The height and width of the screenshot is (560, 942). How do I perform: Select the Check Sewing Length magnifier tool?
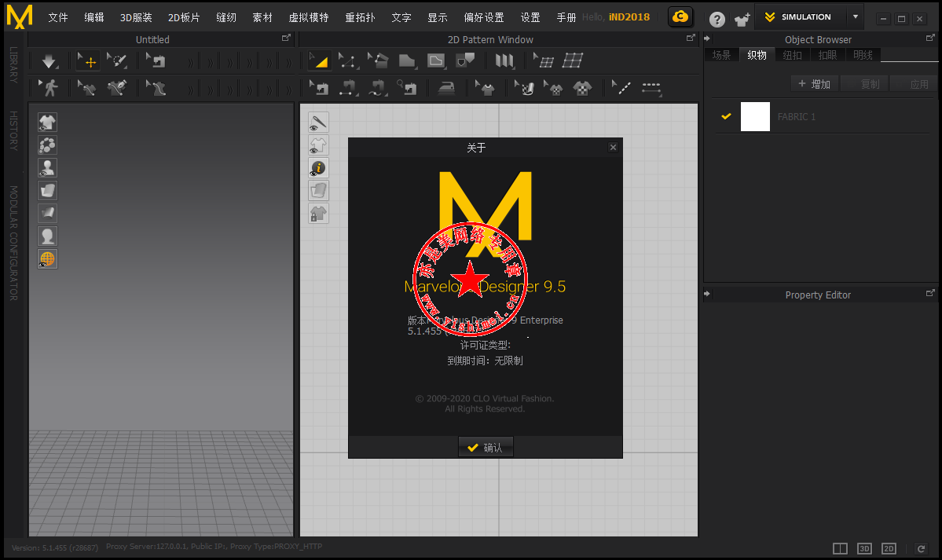tap(407, 88)
